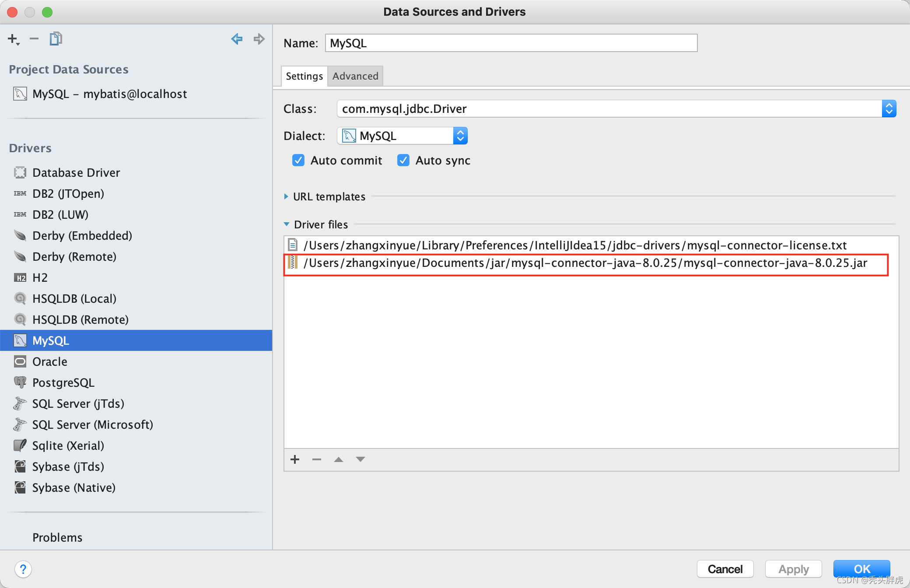
Task: Click the blue back arrow icon
Action: 237,39
